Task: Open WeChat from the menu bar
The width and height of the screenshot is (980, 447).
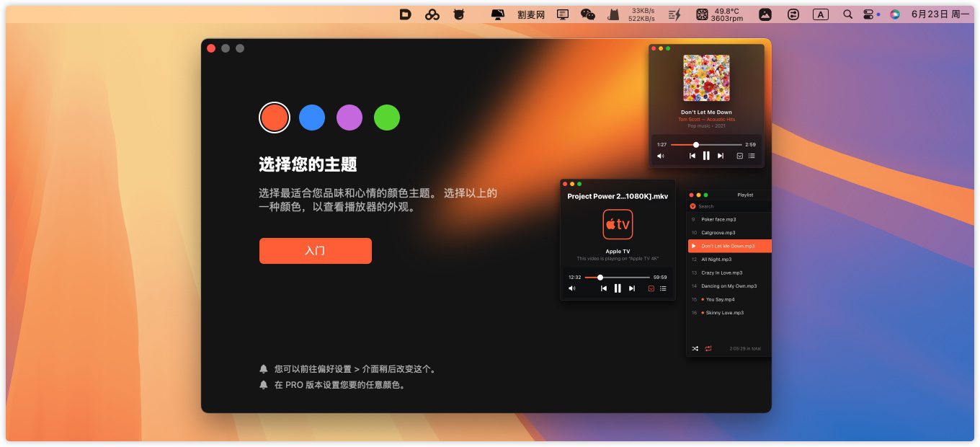Action: click(x=588, y=14)
